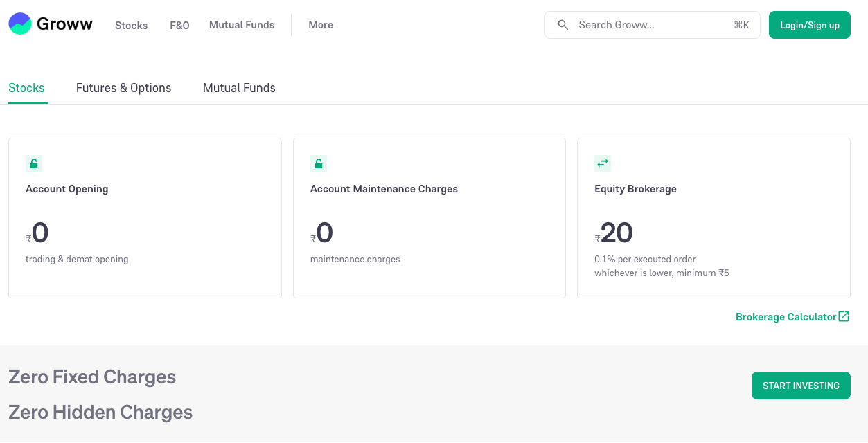The width and height of the screenshot is (868, 443).
Task: Click the 'trading & demat opening' text
Action: coord(77,260)
